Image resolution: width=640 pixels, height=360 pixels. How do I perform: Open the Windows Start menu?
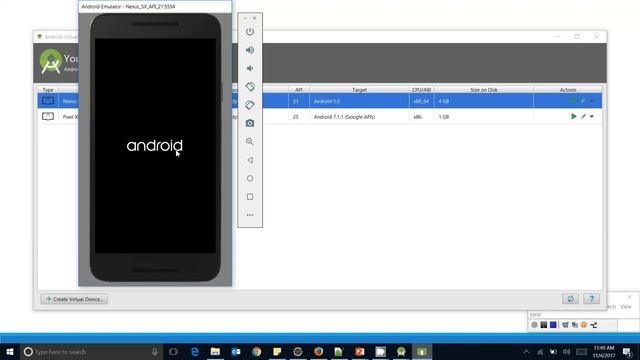10,351
